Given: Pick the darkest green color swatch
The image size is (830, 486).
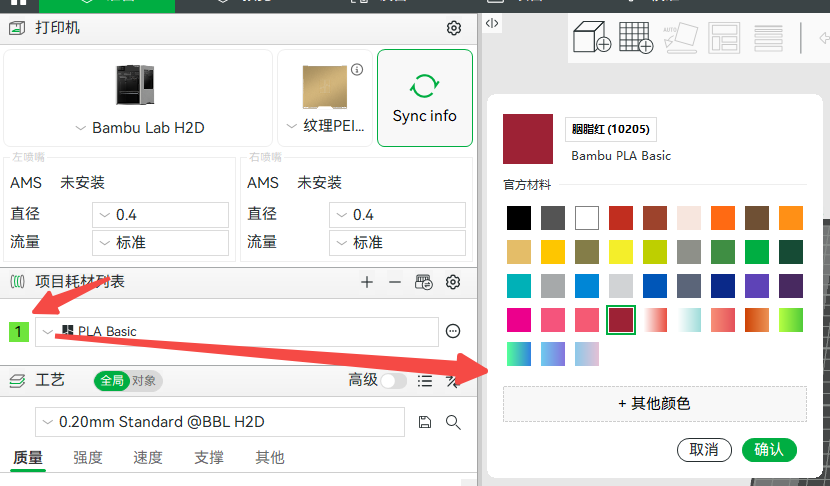Looking at the screenshot, I should coord(791,252).
